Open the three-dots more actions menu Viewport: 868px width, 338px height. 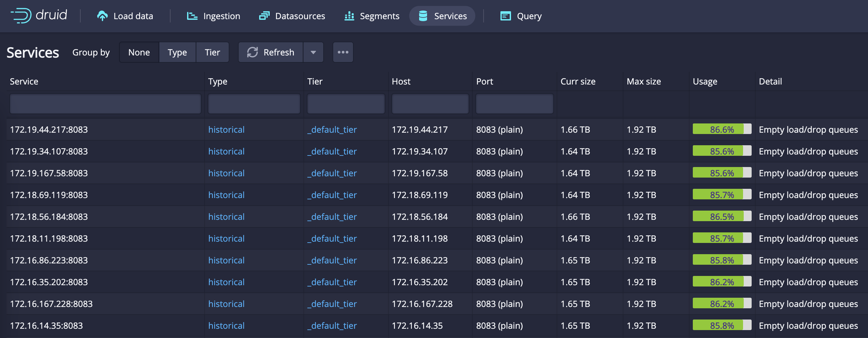[343, 52]
